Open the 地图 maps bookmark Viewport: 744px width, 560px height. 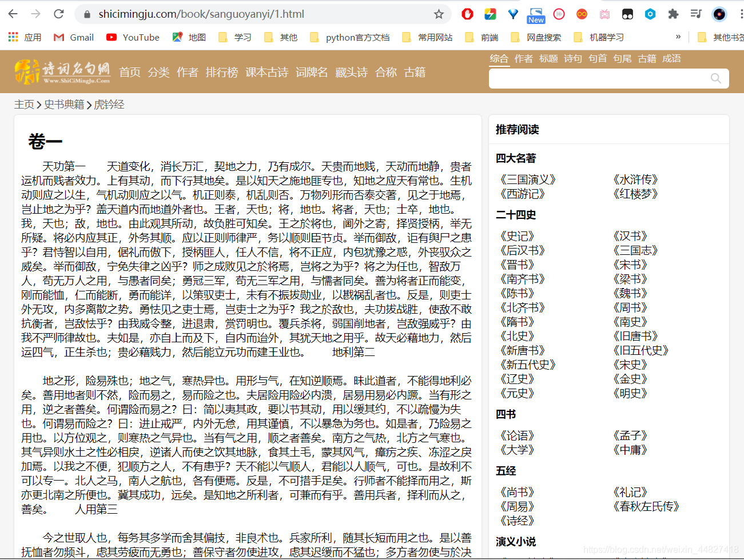189,37
